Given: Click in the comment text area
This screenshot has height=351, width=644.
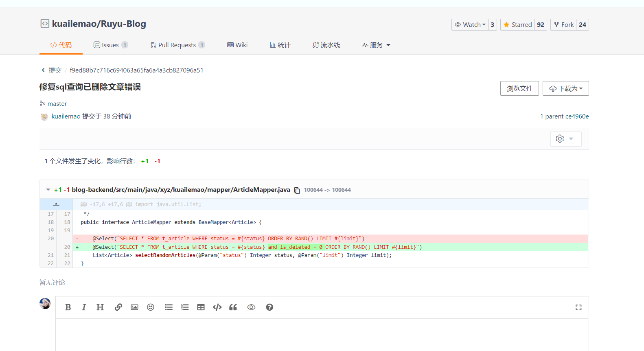Looking at the screenshot, I should point(322,335).
